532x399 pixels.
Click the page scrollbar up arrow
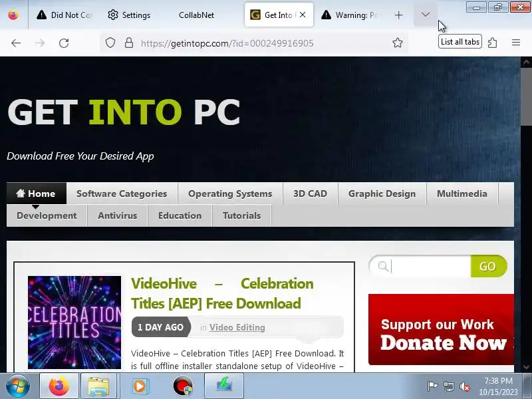coord(526,62)
